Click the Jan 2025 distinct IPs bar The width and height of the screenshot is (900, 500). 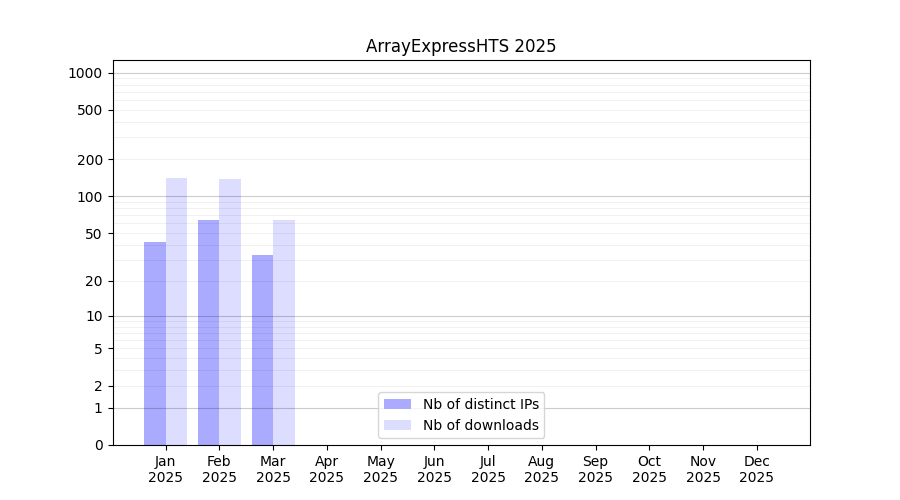155,343
